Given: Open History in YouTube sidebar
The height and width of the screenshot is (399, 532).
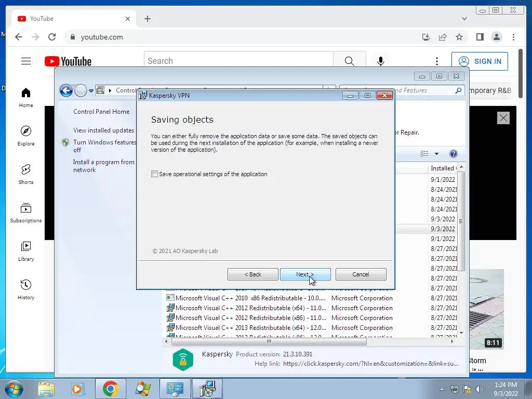Looking at the screenshot, I should click(x=26, y=289).
